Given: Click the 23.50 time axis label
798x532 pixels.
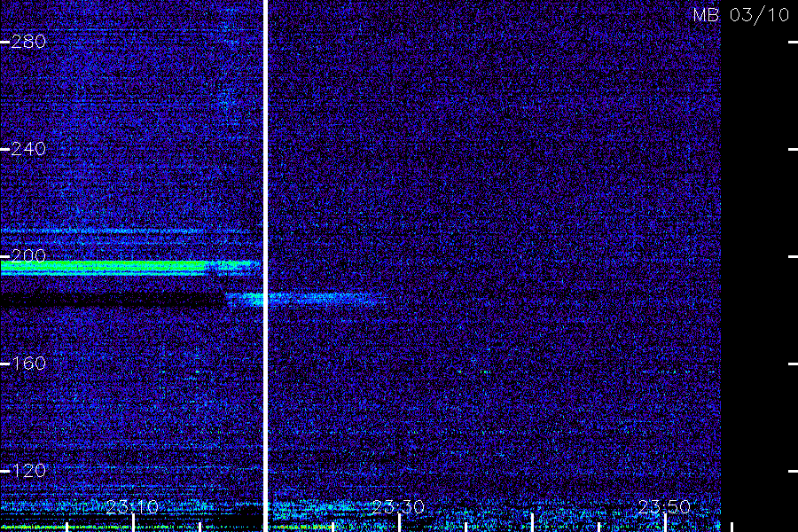Looking at the screenshot, I should point(664,507).
